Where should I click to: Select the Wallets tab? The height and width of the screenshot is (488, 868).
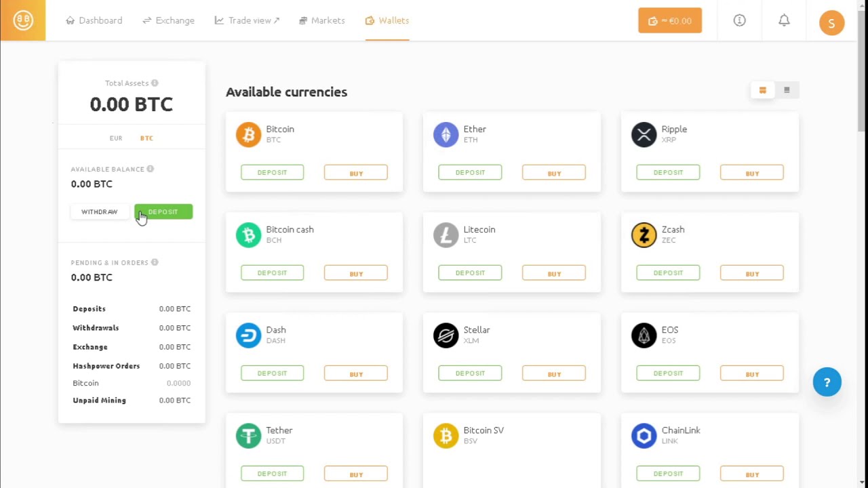387,20
